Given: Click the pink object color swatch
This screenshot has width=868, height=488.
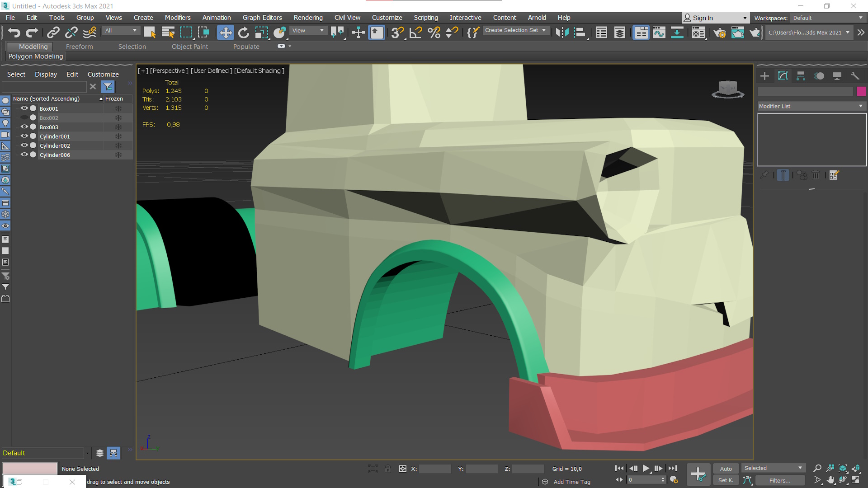Looking at the screenshot, I should coord(861,91).
